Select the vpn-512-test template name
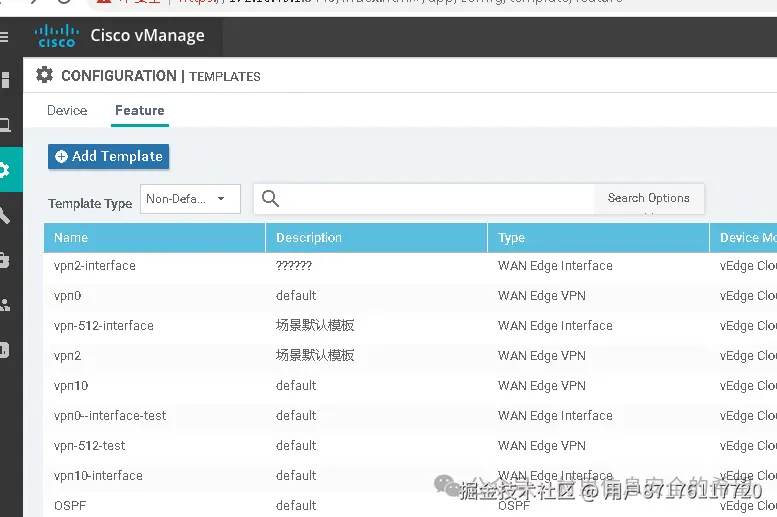777x517 pixels. (x=90, y=446)
